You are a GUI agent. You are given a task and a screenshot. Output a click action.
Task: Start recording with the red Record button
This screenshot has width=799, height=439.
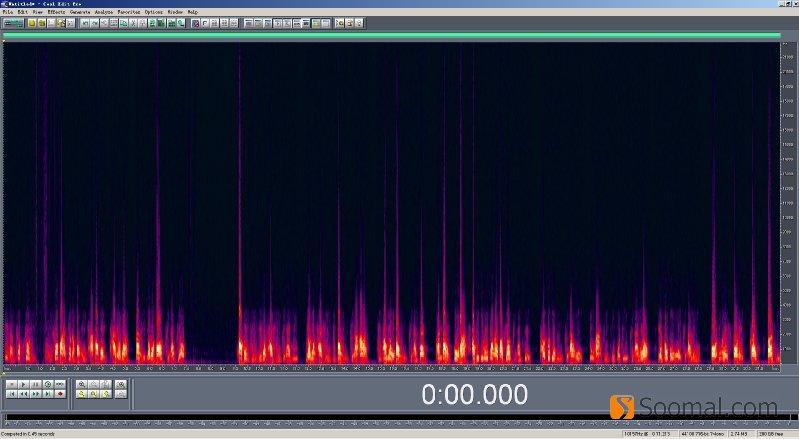click(x=60, y=394)
